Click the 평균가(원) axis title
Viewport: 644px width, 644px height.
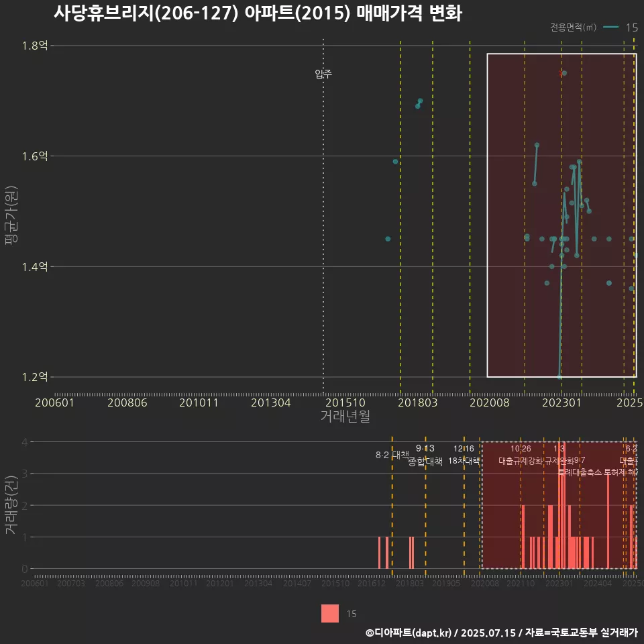pos(11,215)
